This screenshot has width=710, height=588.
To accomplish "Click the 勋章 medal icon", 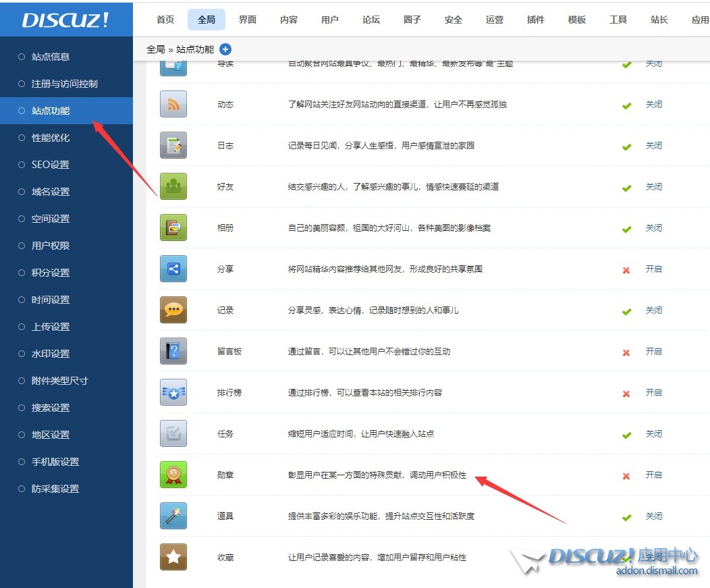I will tap(173, 475).
